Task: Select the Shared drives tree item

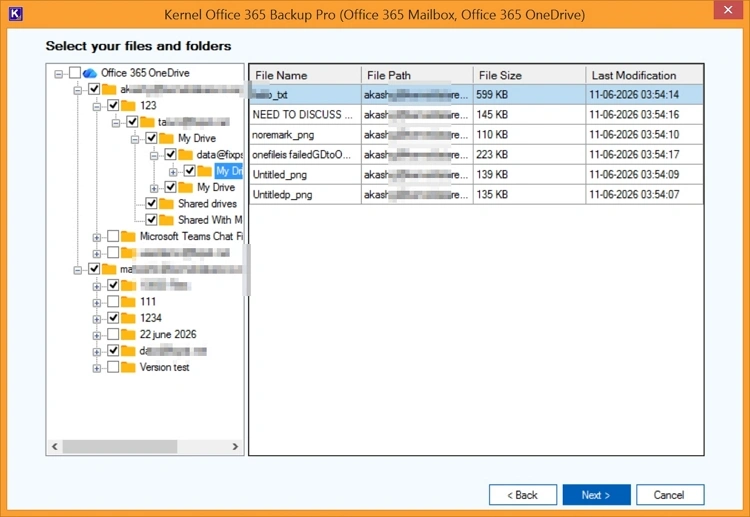Action: coord(207,204)
